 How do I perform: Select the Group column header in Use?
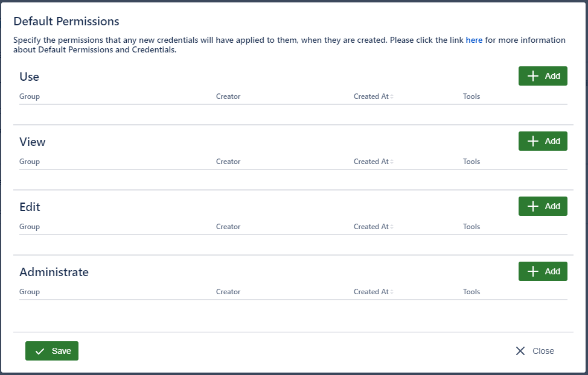click(30, 96)
